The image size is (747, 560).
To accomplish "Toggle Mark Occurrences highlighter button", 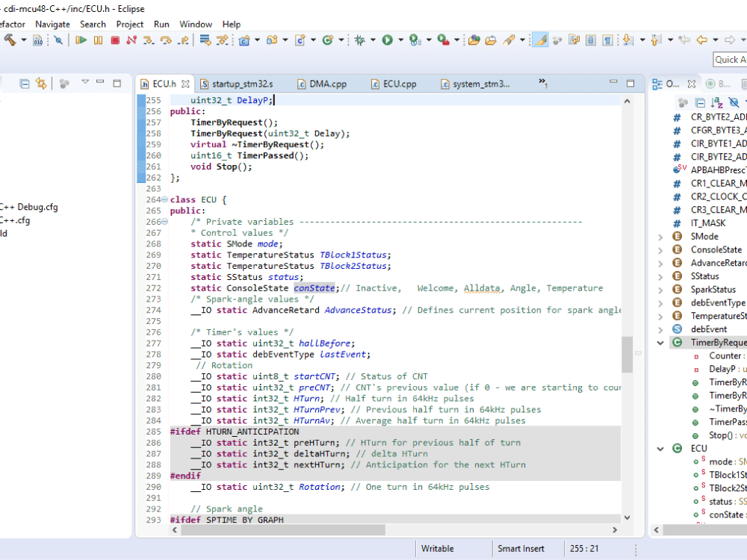I will pos(540,40).
